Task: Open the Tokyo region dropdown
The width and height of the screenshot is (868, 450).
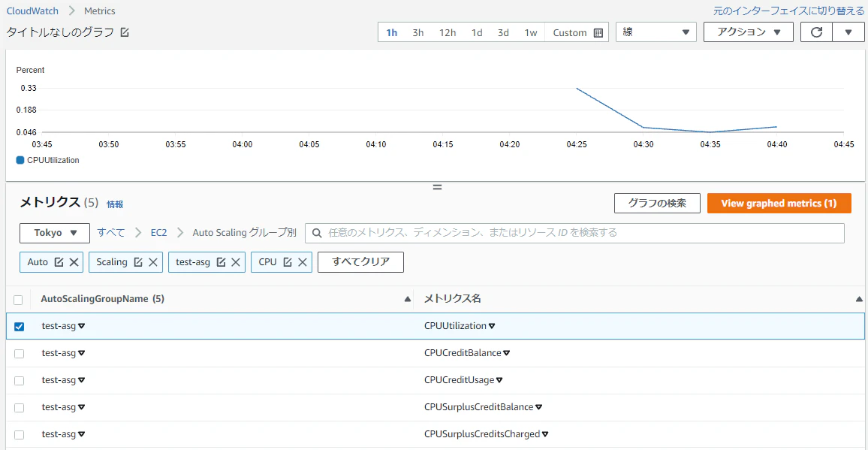Action: click(x=55, y=234)
